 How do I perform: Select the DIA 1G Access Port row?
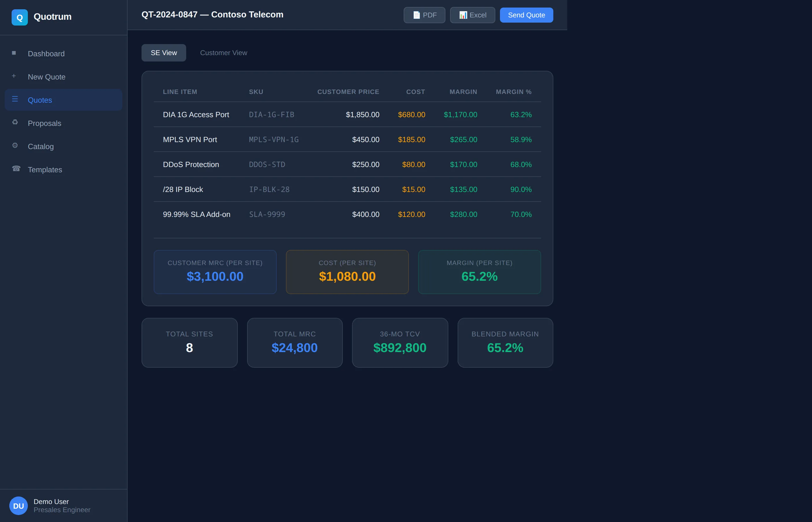point(196,115)
